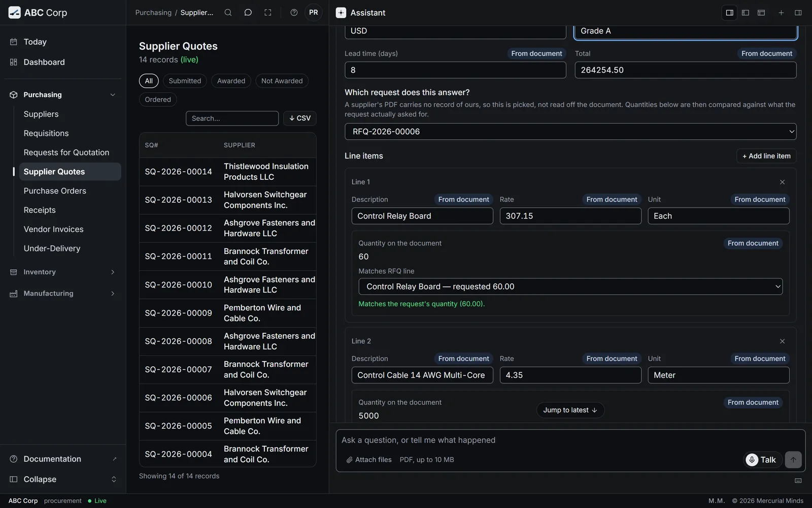Open Documentation external link
The height and width of the screenshot is (508, 812).
tap(63, 459)
